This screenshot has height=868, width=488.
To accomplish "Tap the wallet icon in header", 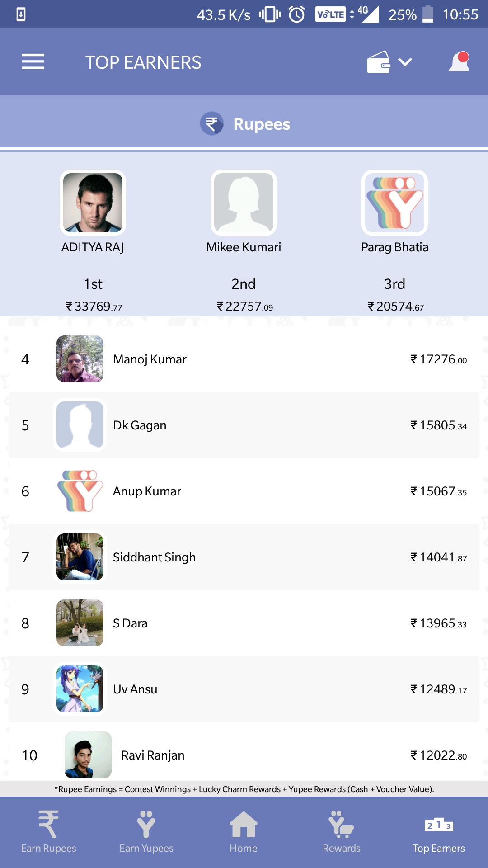I will (x=379, y=62).
